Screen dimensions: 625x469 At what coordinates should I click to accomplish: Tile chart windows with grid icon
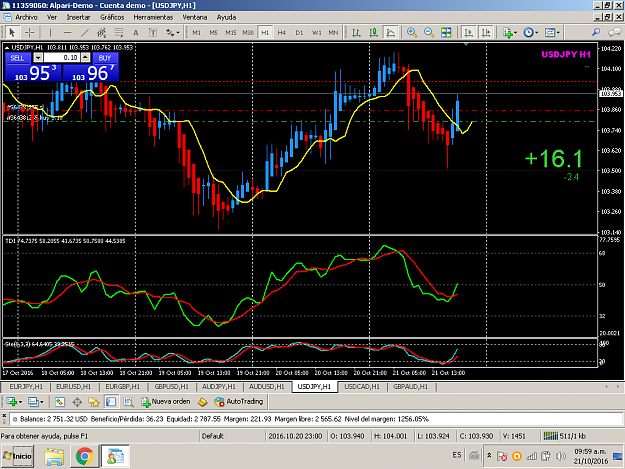point(446,32)
